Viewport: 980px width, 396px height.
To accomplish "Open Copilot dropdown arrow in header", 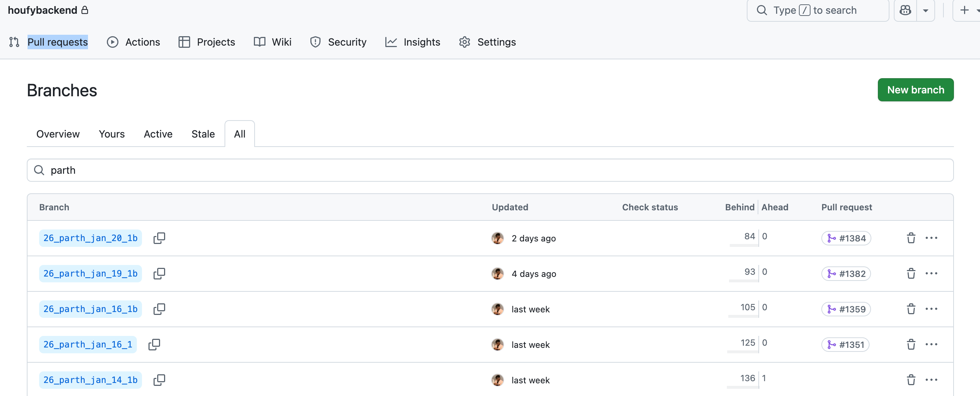I will [926, 10].
